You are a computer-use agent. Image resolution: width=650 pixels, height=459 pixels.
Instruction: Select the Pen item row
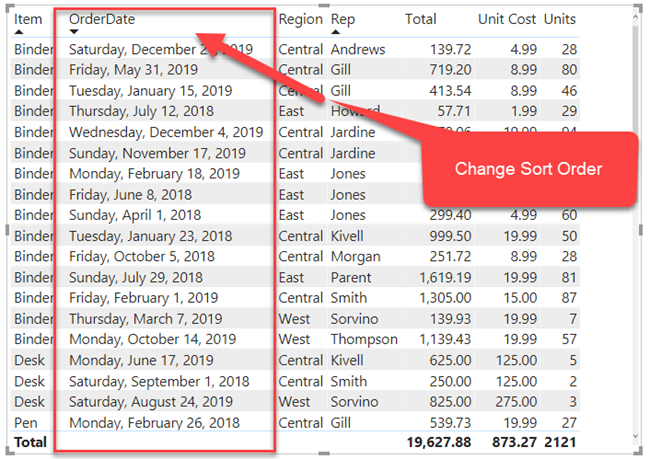coord(295,423)
